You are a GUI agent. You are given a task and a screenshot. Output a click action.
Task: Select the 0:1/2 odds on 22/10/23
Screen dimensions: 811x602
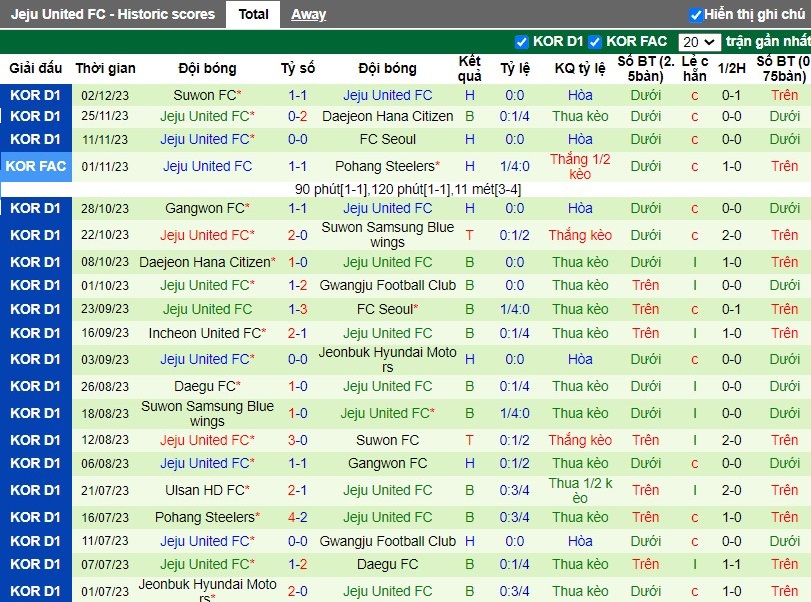pyautogui.click(x=514, y=235)
